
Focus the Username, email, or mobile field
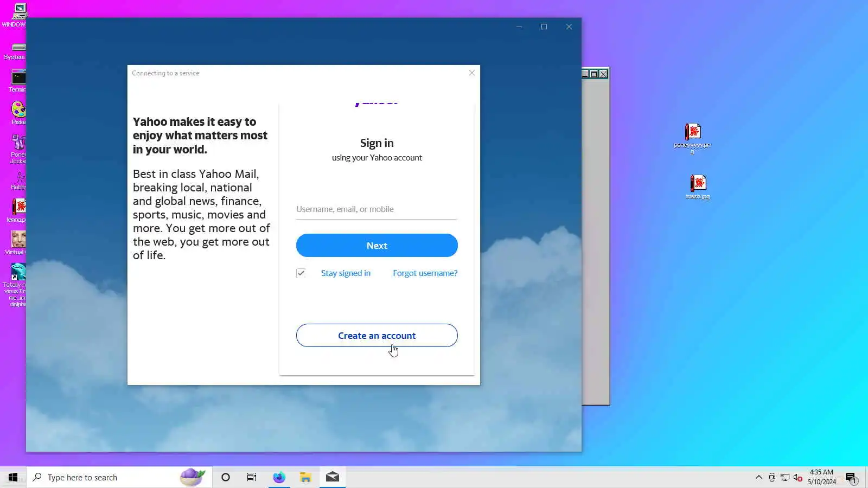(x=376, y=209)
